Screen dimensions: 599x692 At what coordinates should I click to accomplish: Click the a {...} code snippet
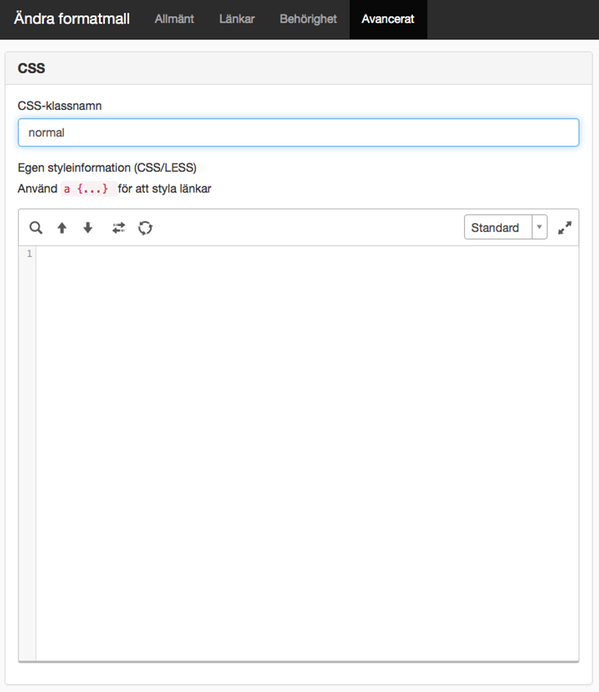click(87, 189)
